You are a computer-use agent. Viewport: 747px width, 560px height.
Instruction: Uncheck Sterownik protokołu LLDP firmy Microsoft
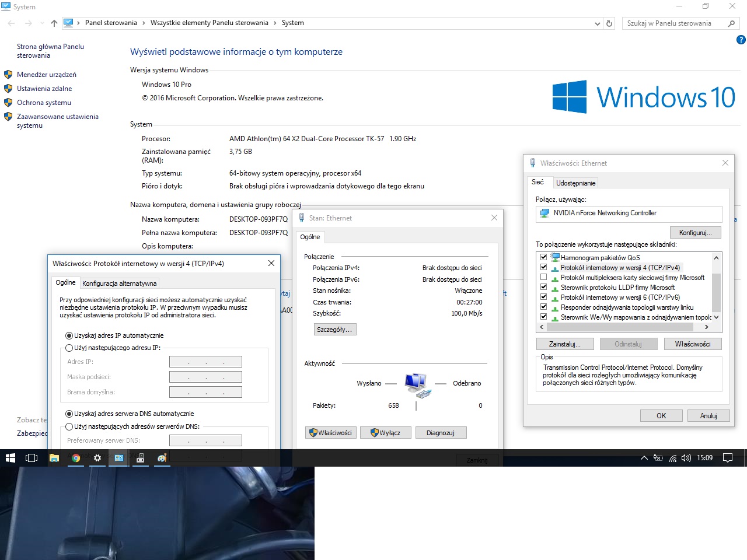click(544, 287)
